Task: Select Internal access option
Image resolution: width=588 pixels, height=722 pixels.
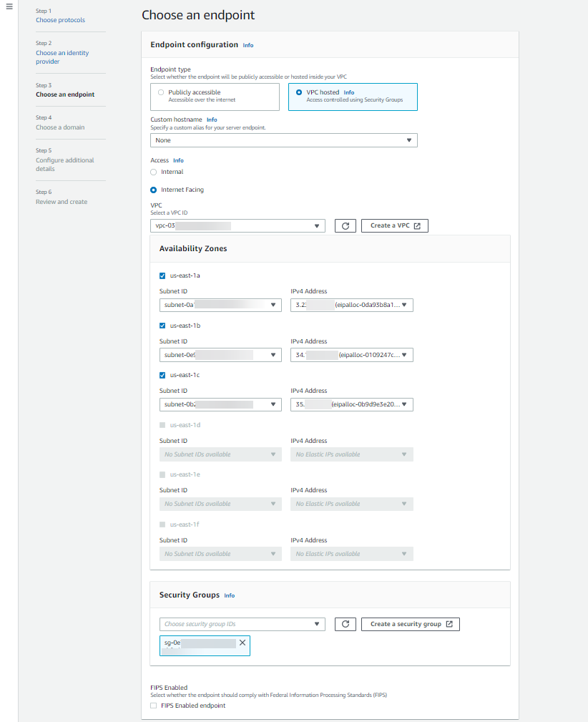Action: click(x=153, y=172)
